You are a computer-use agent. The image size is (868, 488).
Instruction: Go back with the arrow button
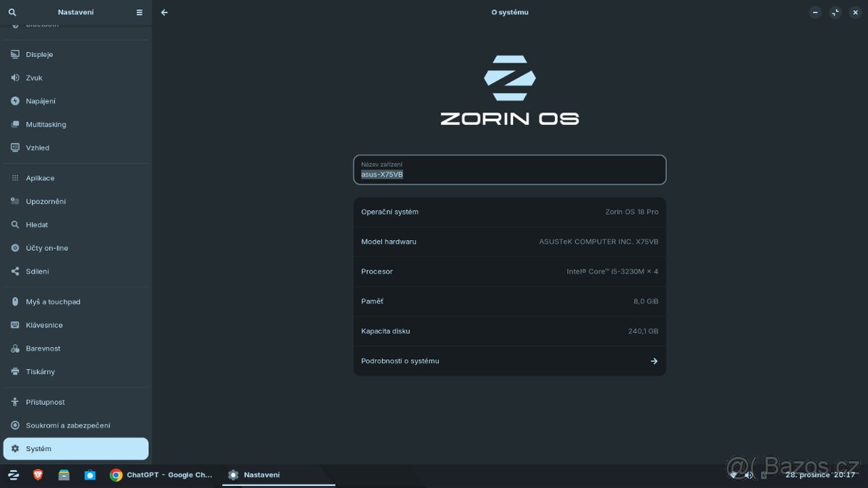pyautogui.click(x=164, y=12)
